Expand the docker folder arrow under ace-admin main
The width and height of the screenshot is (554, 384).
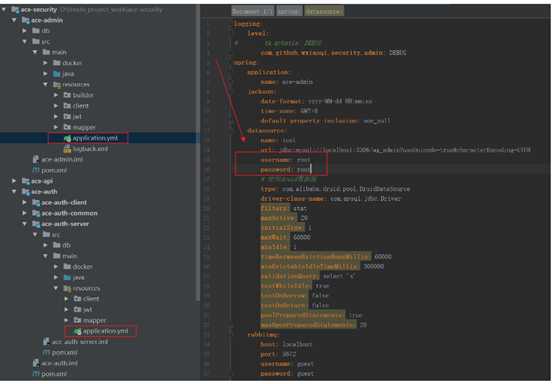(45, 63)
